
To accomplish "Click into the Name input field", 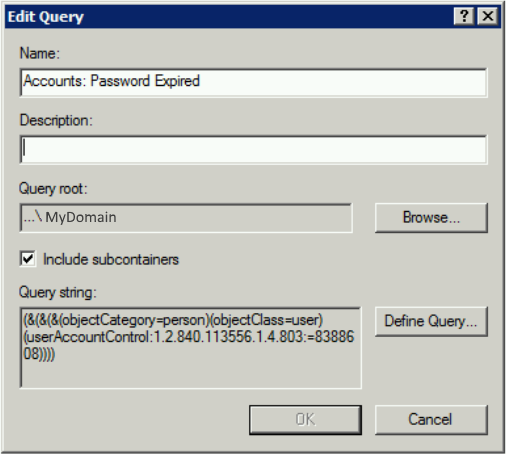I will pyautogui.click(x=253, y=82).
